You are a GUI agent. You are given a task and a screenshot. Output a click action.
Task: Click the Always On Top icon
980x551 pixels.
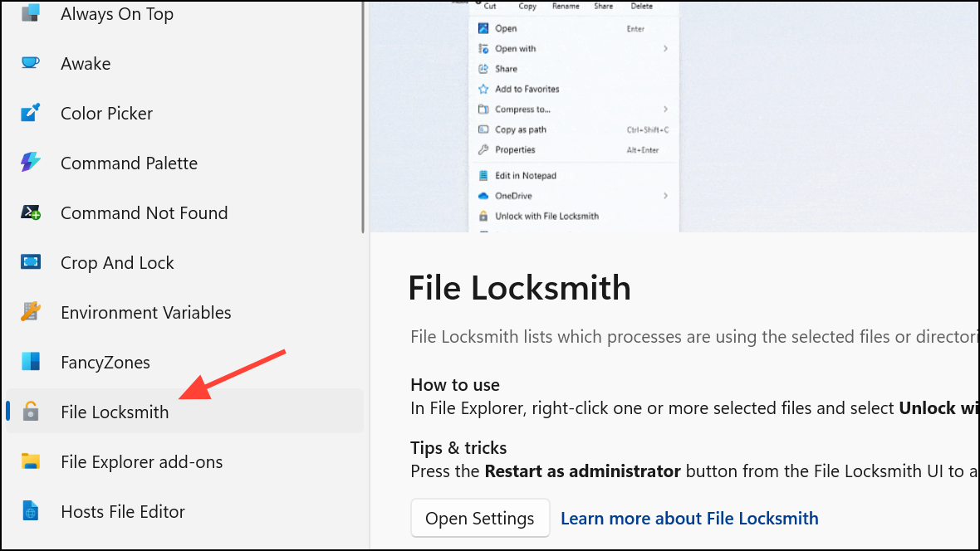[x=31, y=13]
